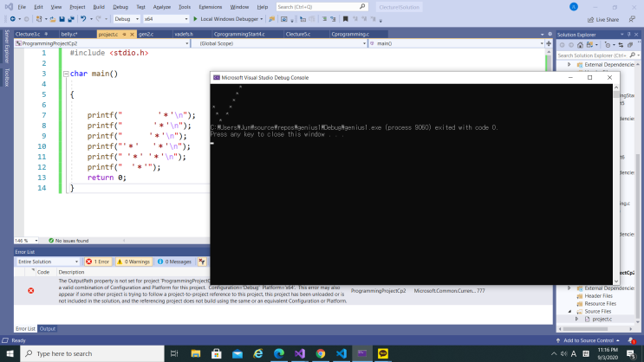Open the Server Explorer side tab
Image resolution: width=644 pixels, height=362 pixels.
(x=7, y=47)
